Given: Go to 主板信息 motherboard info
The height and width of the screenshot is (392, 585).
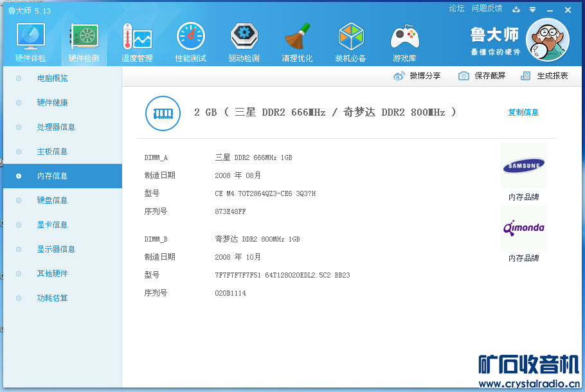Looking at the screenshot, I should tap(52, 152).
